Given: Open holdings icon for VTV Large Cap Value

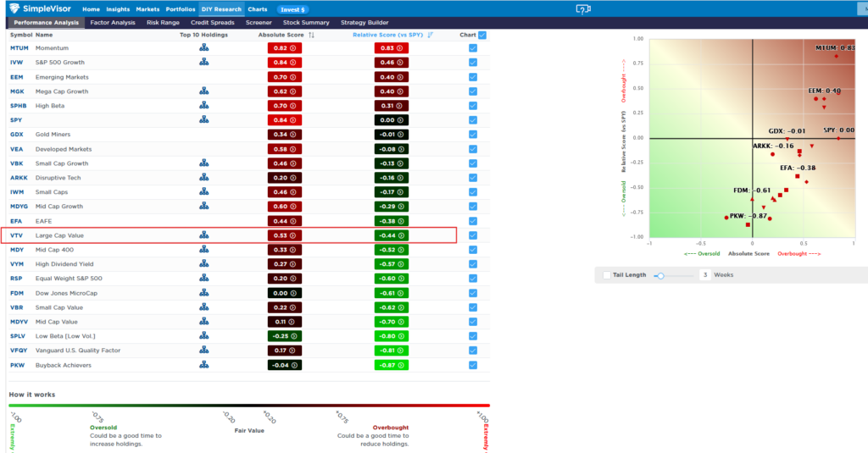Looking at the screenshot, I should [203, 235].
